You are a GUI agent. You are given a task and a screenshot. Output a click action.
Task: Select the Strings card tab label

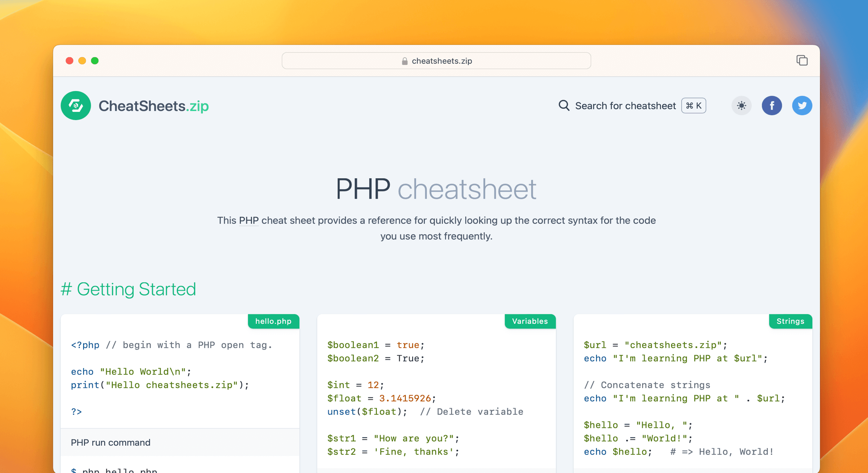[790, 321]
